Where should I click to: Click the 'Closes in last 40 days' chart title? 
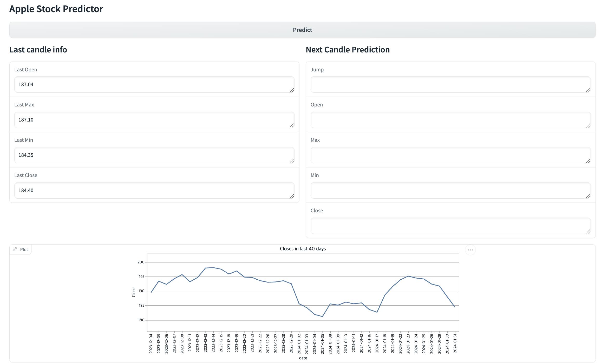coord(303,249)
